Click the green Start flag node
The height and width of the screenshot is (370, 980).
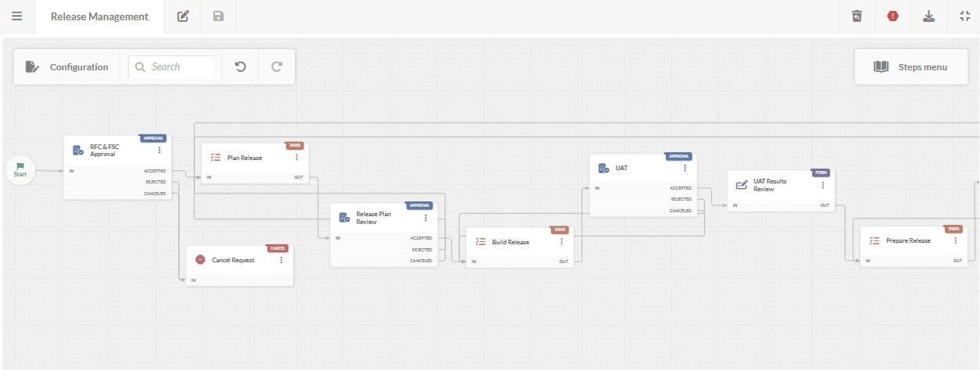20,170
